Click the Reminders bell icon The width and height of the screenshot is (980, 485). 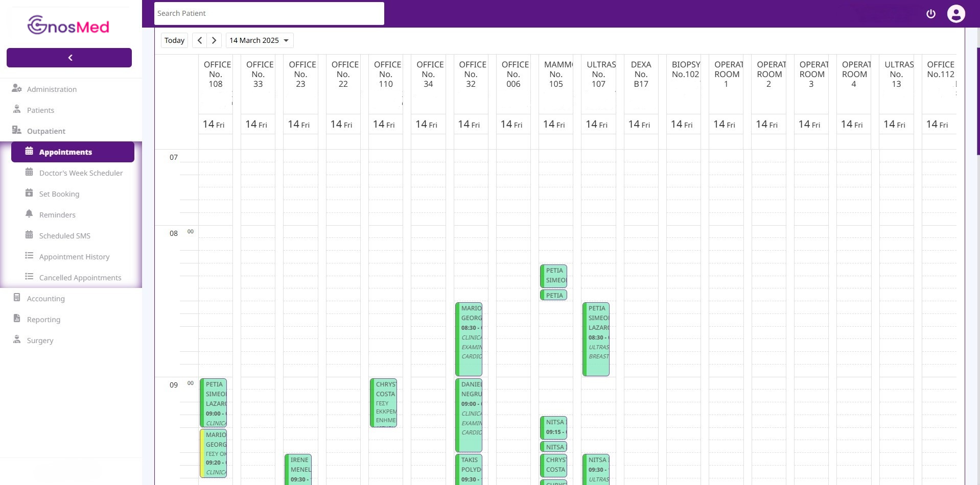pyautogui.click(x=29, y=214)
